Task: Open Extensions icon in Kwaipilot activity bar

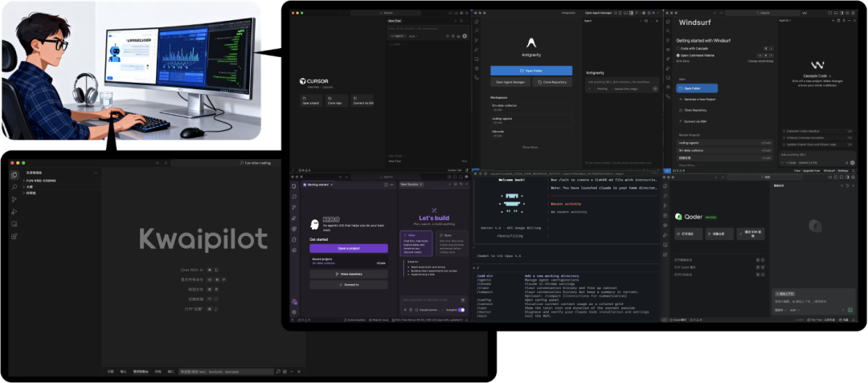Action: (x=14, y=236)
